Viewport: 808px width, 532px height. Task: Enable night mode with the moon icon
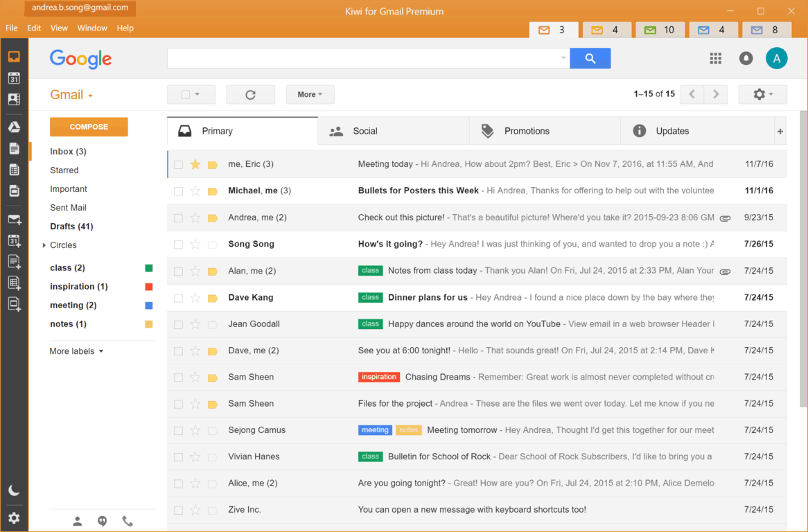14,490
